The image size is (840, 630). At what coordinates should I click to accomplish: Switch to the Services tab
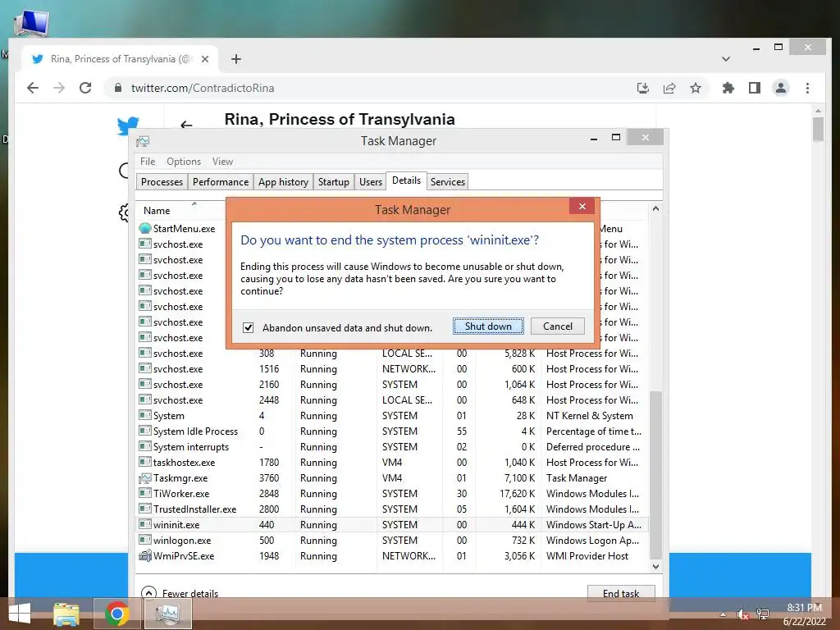tap(447, 181)
